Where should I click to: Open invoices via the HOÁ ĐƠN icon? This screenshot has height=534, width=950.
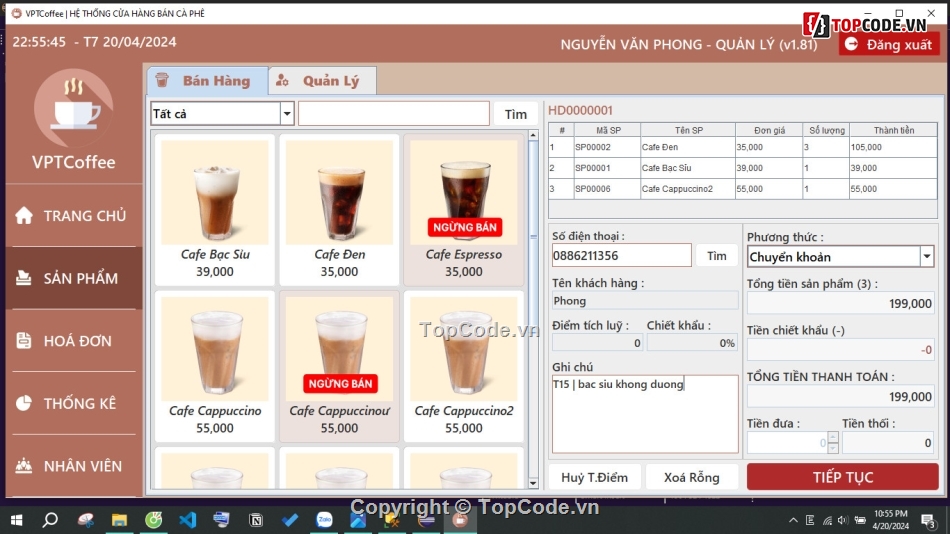24,341
